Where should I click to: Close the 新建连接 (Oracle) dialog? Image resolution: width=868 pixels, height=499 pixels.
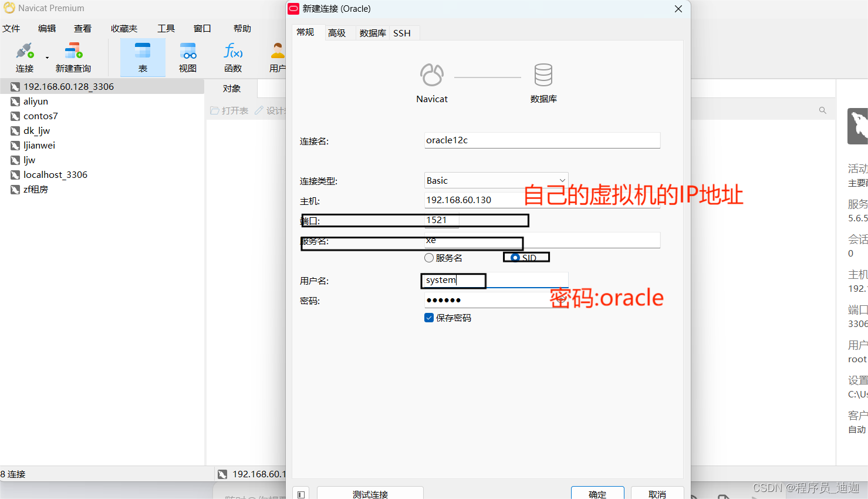tap(678, 9)
